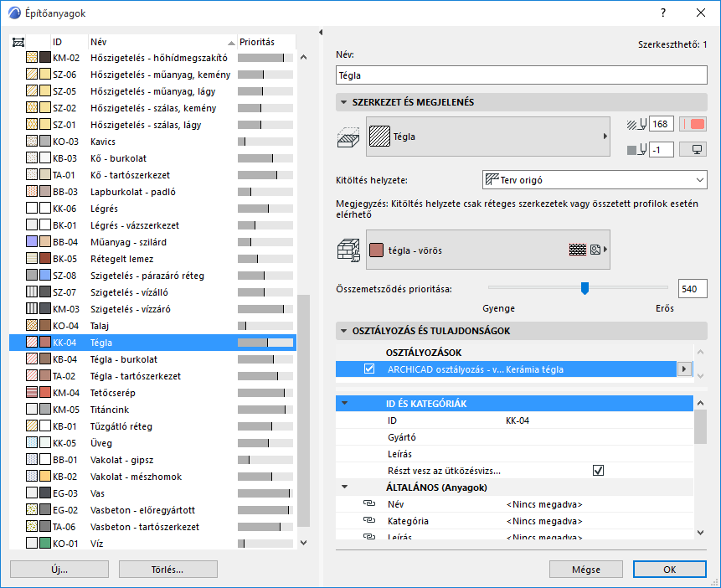Click the cut fill icon of the BB-04 Műanyag row
This screenshot has width=721, height=588.
pos(32,241)
